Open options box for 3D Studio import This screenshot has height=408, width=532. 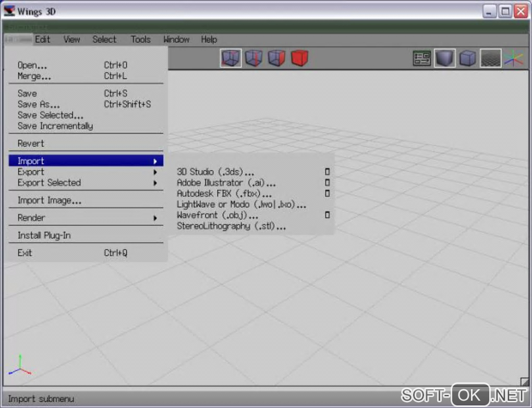coord(328,172)
